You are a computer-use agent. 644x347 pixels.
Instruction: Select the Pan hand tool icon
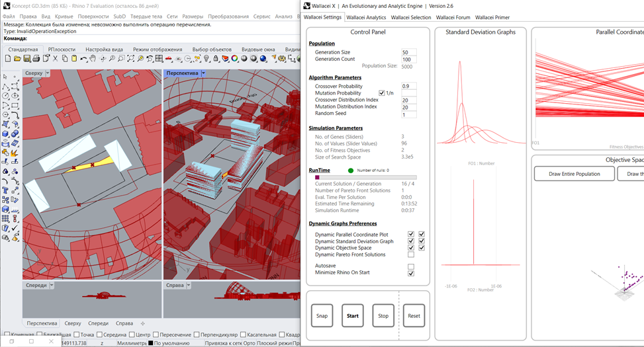(x=93, y=59)
